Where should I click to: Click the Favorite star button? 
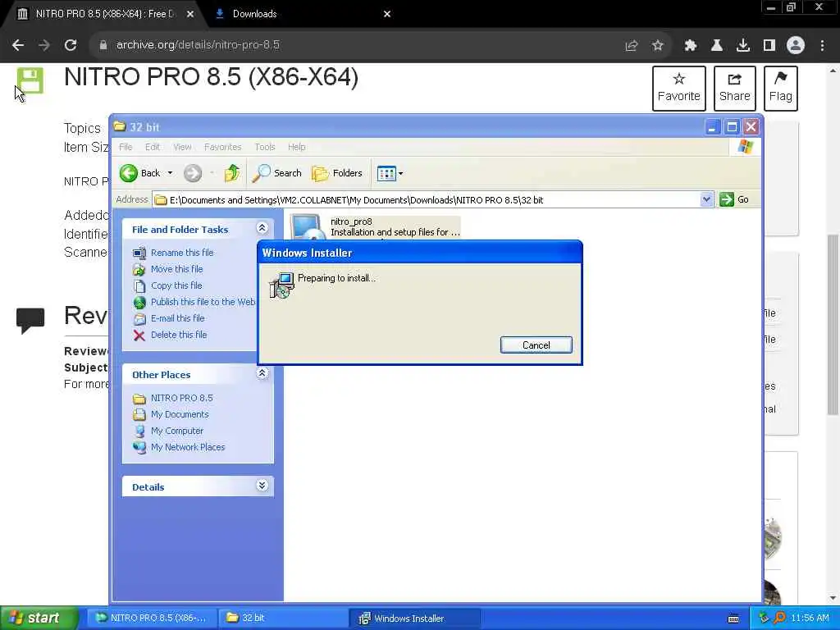[x=678, y=89]
